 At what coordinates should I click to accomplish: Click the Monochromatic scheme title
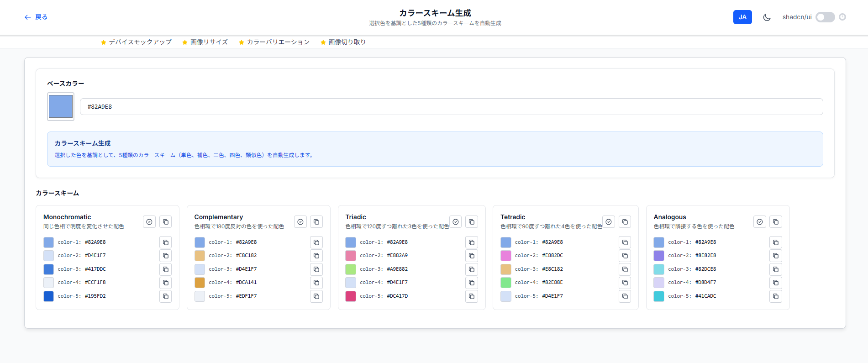pos(67,217)
